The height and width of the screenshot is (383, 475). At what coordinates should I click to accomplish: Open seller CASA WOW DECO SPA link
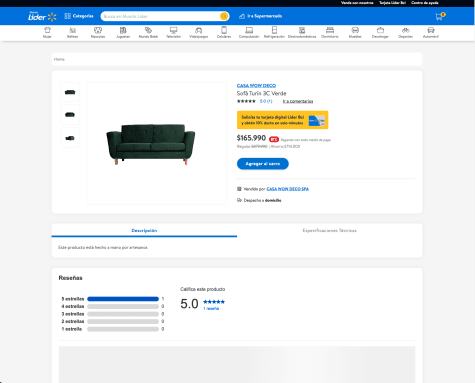[x=288, y=189]
